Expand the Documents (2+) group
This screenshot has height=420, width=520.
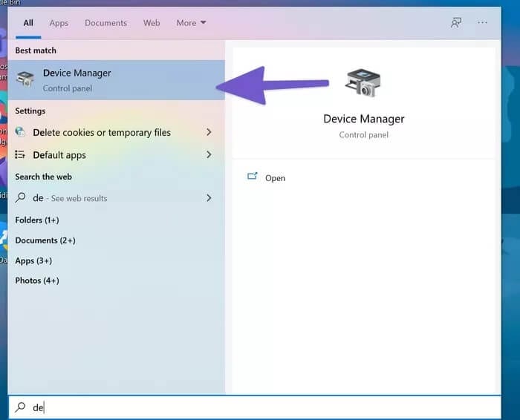click(x=45, y=240)
